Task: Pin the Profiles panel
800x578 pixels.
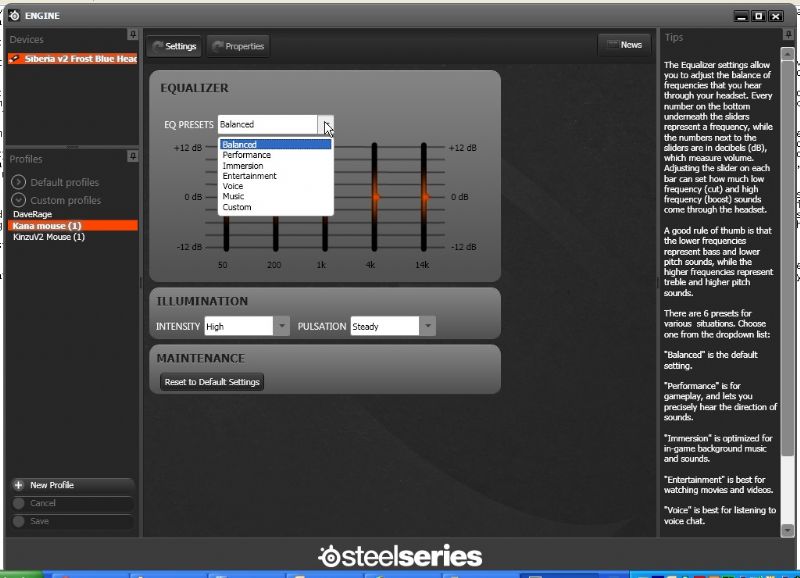Action: click(132, 156)
